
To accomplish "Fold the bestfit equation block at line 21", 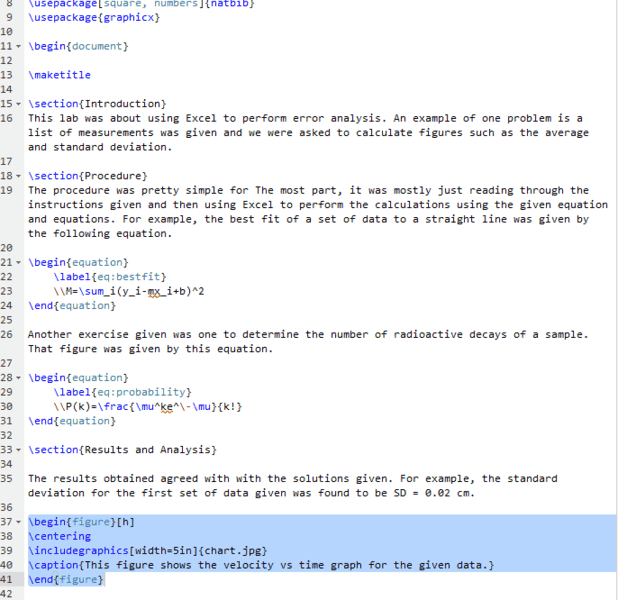I will (x=18, y=263).
